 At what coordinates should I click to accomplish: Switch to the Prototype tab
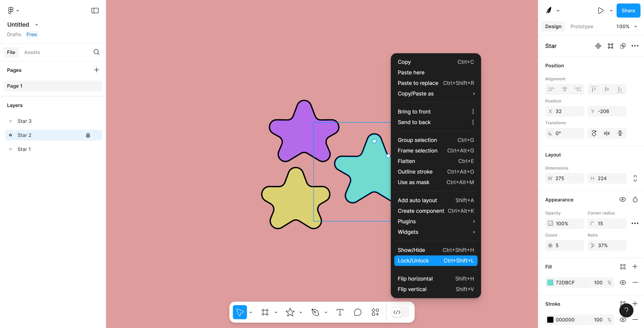582,26
